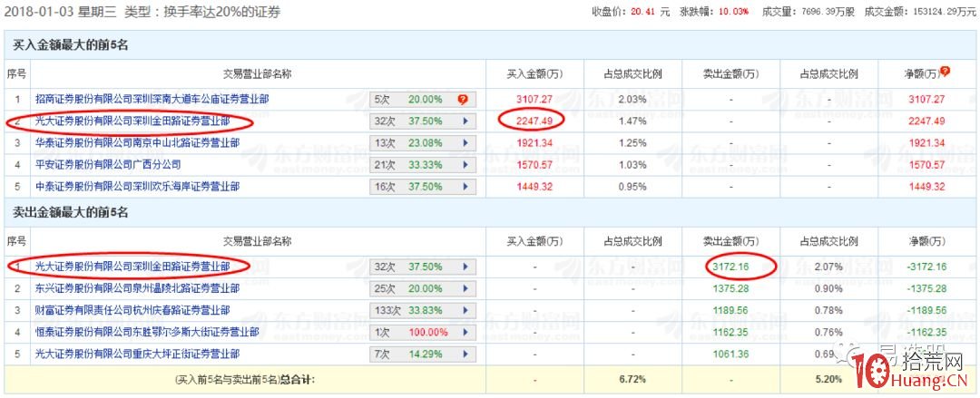Open 华泰证券南京中山北路证券营业部 link
Image resolution: width=980 pixels, height=398 pixels.
pyautogui.click(x=138, y=142)
